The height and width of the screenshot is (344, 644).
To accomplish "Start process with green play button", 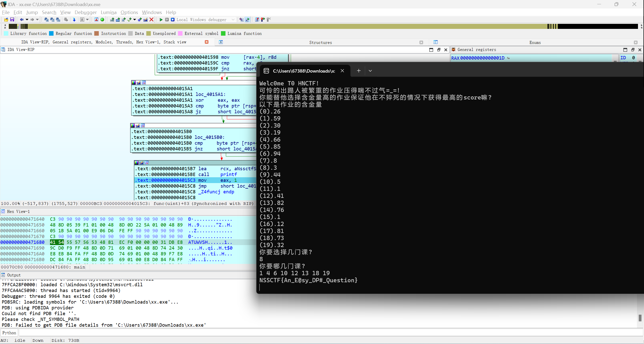I will coord(161,20).
